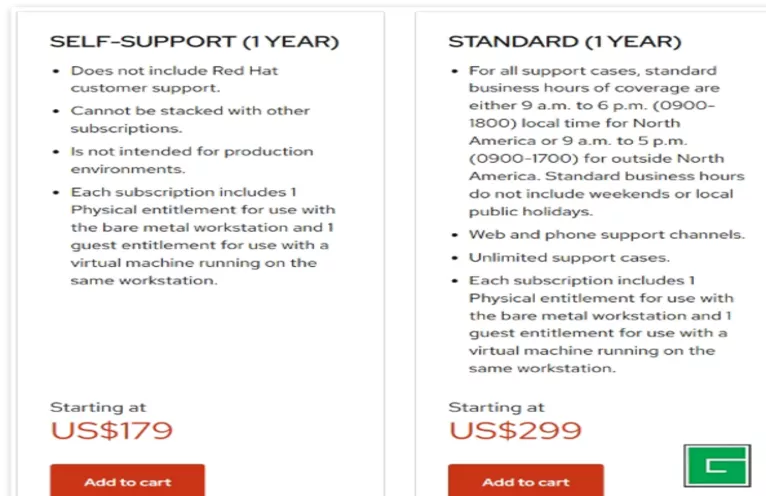Click 'Web and phone support channels' bullet
The height and width of the screenshot is (496, 766).
(x=606, y=234)
